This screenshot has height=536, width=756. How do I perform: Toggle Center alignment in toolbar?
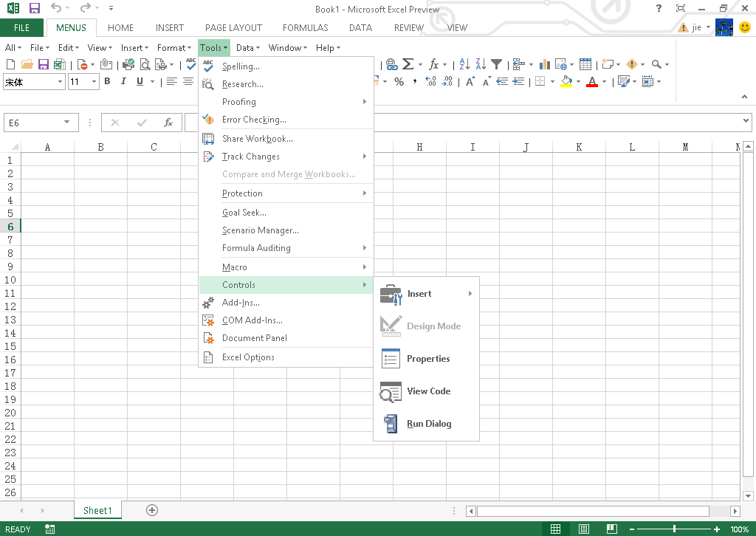[x=188, y=81]
